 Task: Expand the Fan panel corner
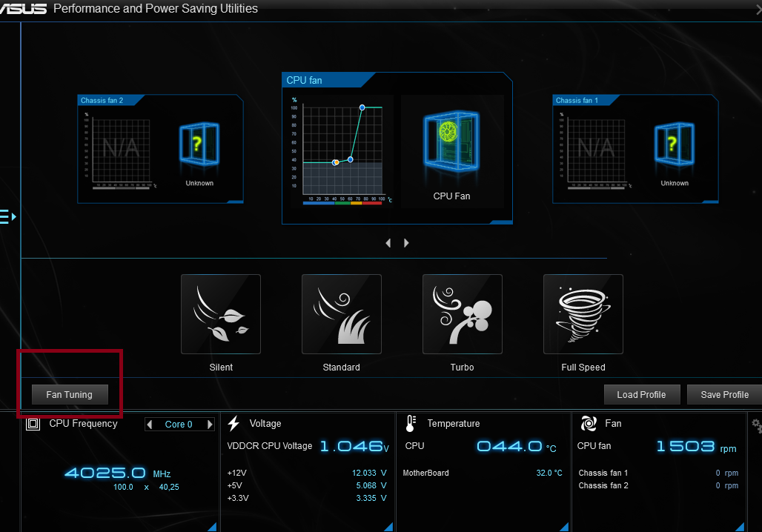(x=740, y=527)
